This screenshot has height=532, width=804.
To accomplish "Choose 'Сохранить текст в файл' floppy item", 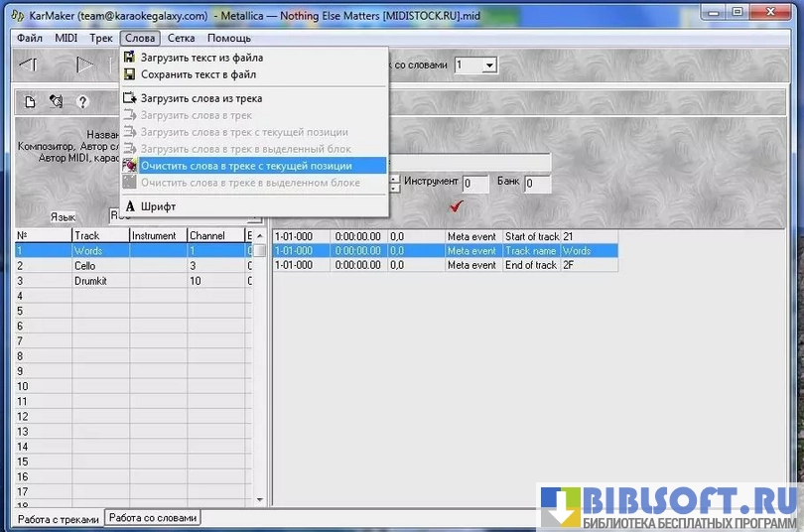I will pos(199,74).
